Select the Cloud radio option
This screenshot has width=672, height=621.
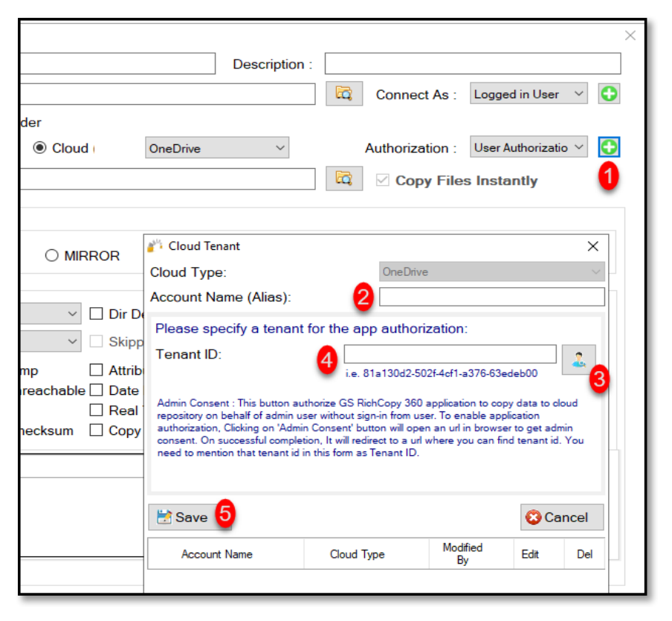pyautogui.click(x=40, y=148)
